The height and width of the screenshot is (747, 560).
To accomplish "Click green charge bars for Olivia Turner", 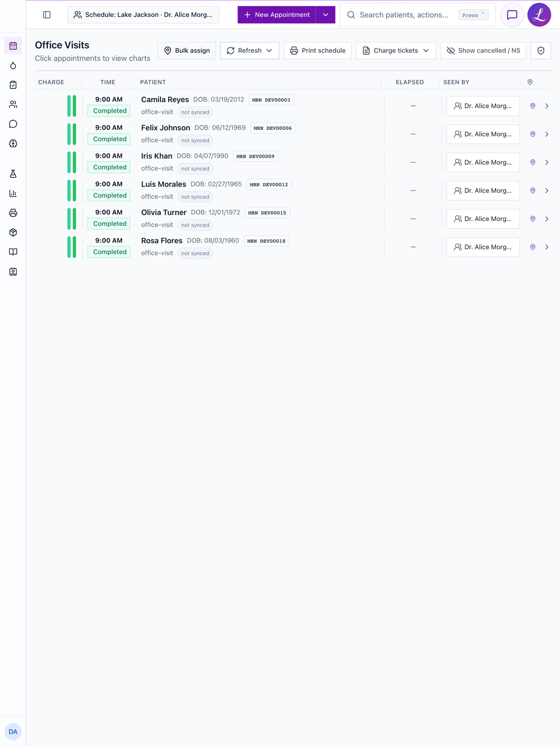I will 72,219.
